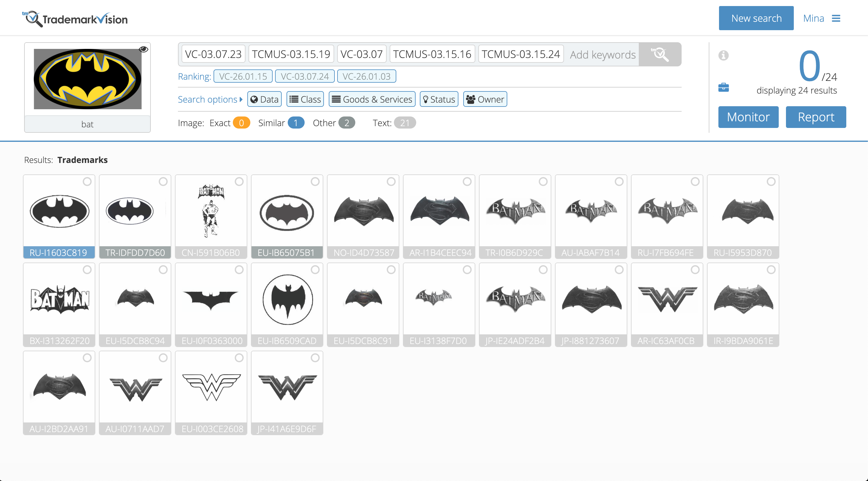Click the info circle icon
Viewport: 868px width, 481px height.
click(723, 55)
